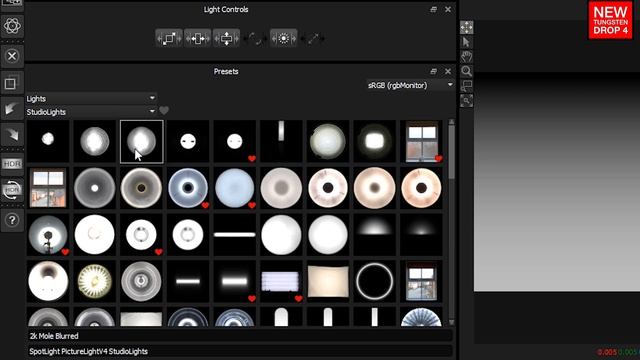Click the speech bubble icon in canvas toolbar
Screen dimensions: 640x360
(x=467, y=86)
